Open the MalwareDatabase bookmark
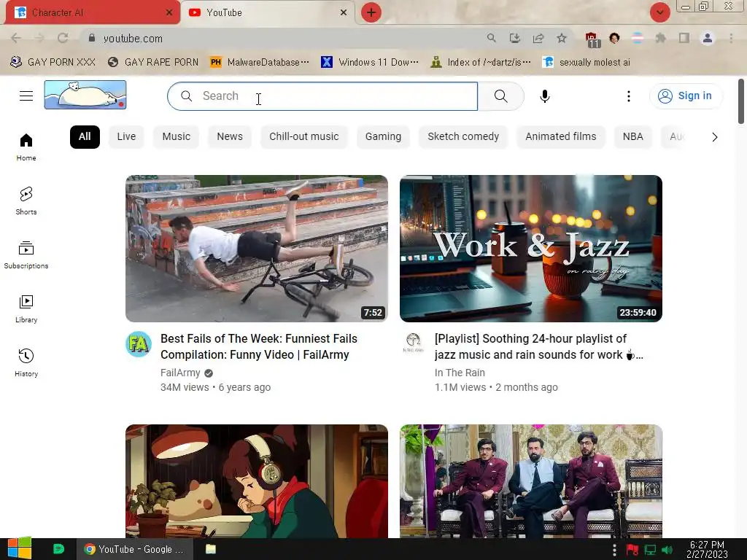 [x=260, y=62]
